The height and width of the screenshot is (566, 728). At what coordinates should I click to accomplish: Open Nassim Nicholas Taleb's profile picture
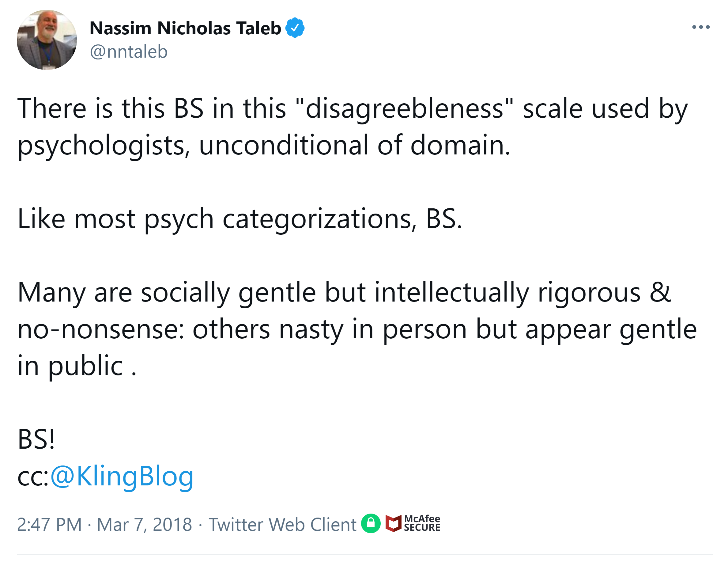pyautogui.click(x=47, y=40)
